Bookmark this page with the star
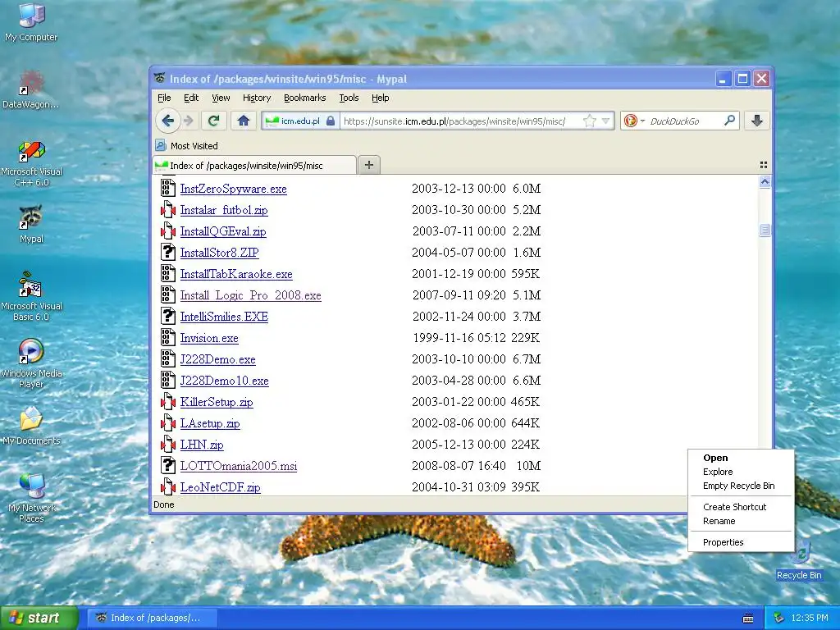The height and width of the screenshot is (630, 840). pyautogui.click(x=589, y=121)
